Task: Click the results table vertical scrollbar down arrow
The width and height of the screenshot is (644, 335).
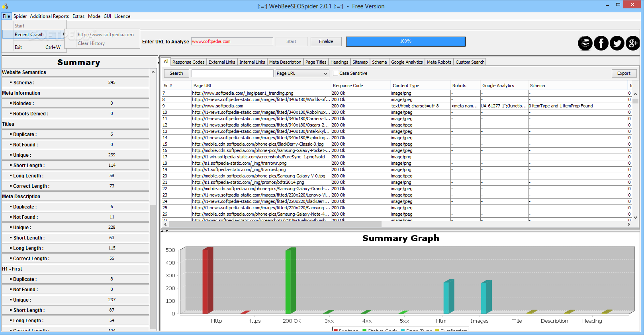Action: 635,218
